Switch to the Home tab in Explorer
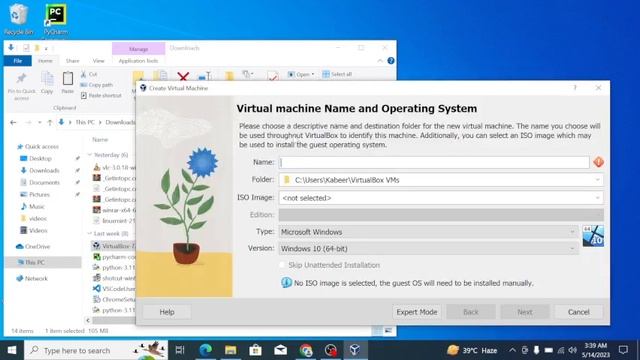Viewport: 640px width, 360px height. pos(45,61)
